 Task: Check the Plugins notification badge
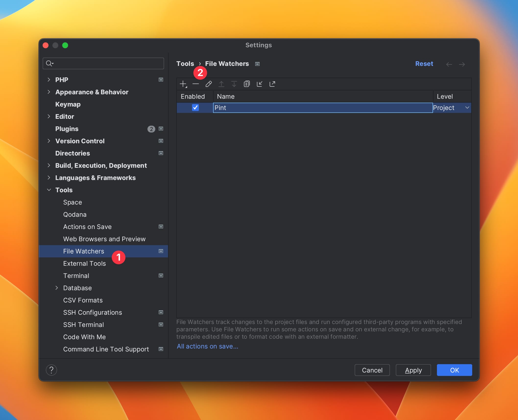150,129
